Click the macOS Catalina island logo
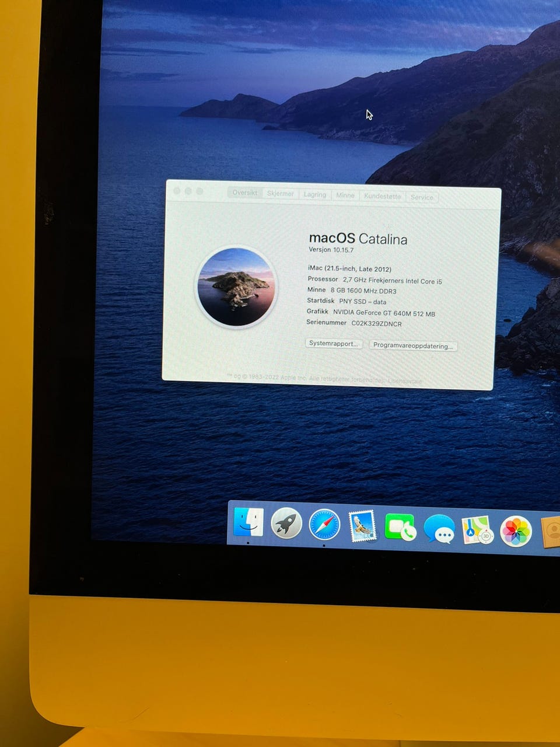 click(236, 287)
